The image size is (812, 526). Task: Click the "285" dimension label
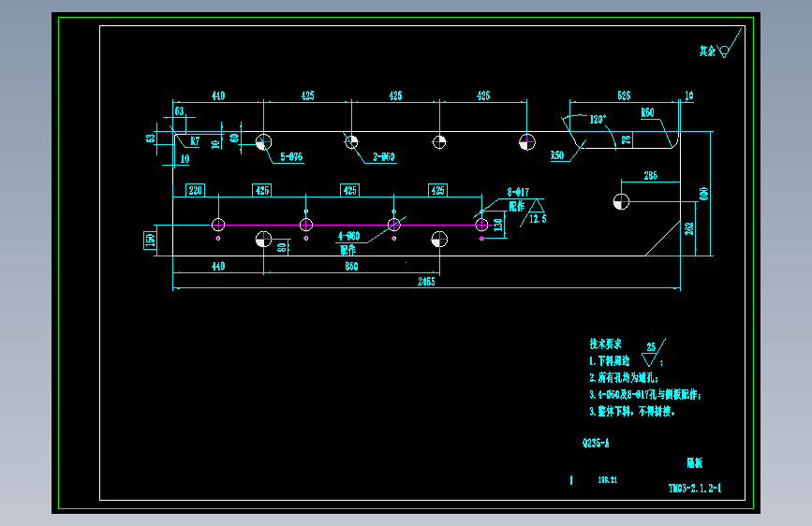click(x=650, y=176)
